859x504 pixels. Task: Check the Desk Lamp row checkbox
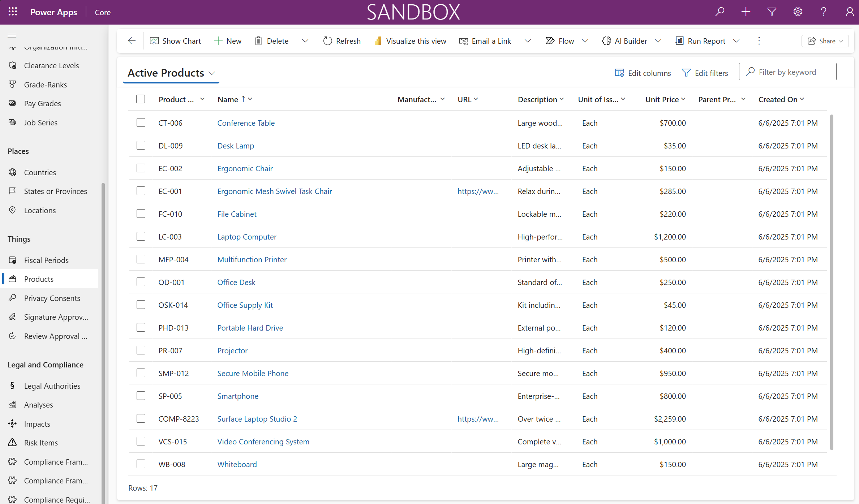pos(141,145)
